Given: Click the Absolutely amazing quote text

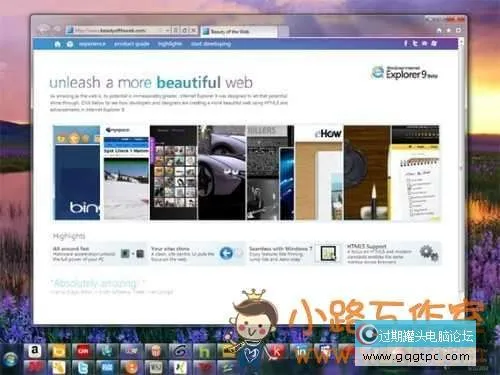Looking at the screenshot, I should tap(98, 283).
